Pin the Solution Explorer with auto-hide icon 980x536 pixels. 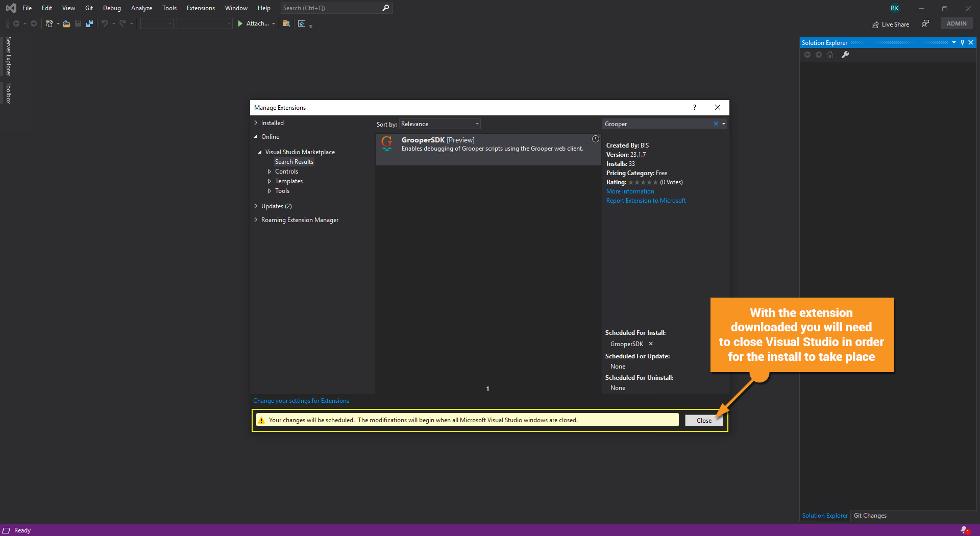(962, 42)
